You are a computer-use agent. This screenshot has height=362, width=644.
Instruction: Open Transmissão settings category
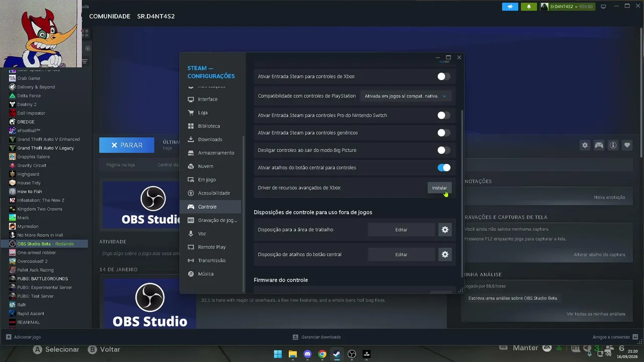click(x=211, y=260)
